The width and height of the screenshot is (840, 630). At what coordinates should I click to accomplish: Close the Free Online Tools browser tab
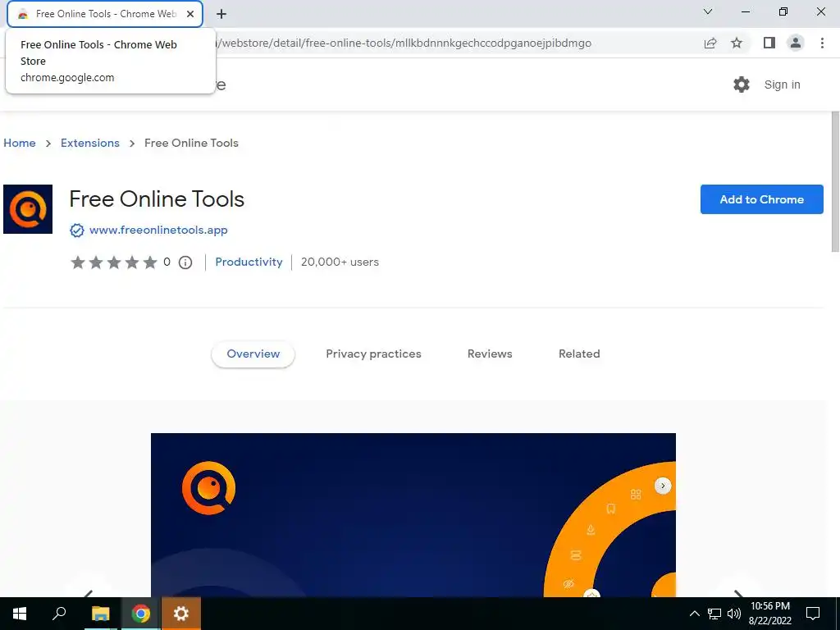point(190,14)
